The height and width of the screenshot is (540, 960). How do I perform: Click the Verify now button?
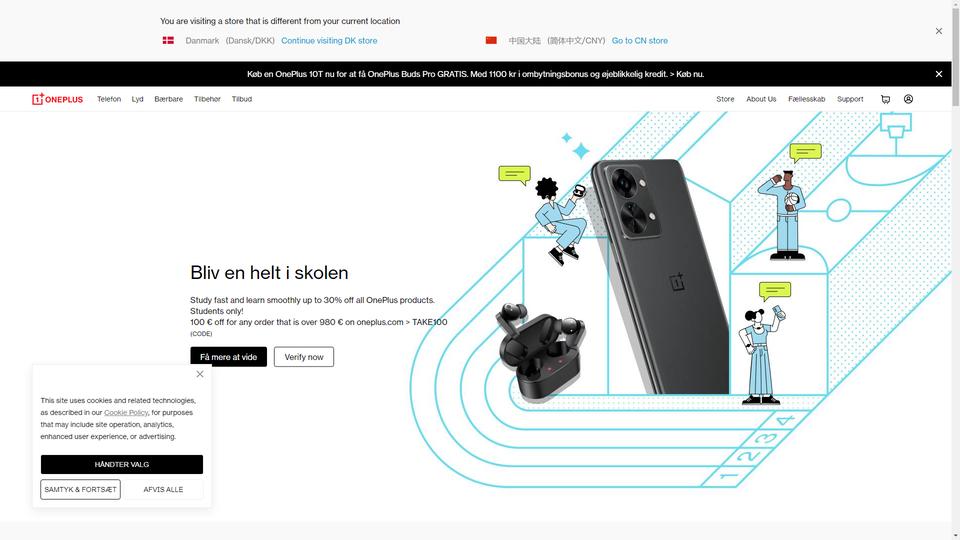click(x=304, y=357)
